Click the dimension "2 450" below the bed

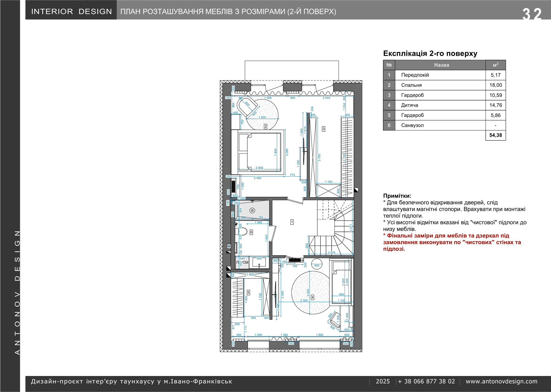coord(257,178)
